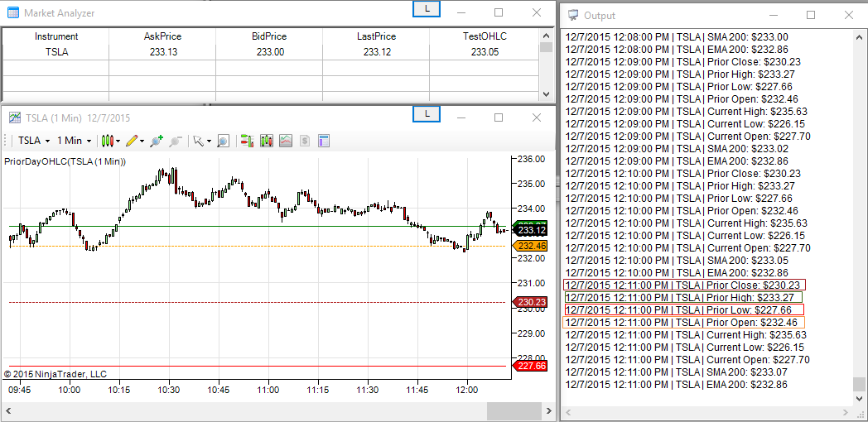
Task: Click the Output vertical scrollbar thumb
Action: click(859, 384)
